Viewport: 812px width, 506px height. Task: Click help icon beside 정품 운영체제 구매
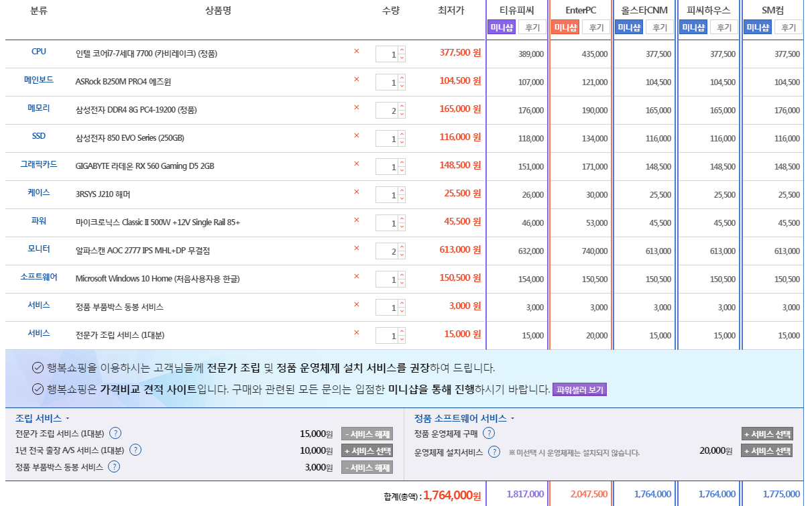(x=489, y=434)
